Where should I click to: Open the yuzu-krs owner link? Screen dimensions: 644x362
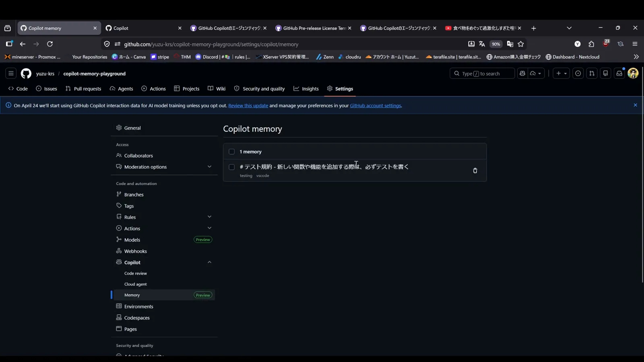coord(45,74)
